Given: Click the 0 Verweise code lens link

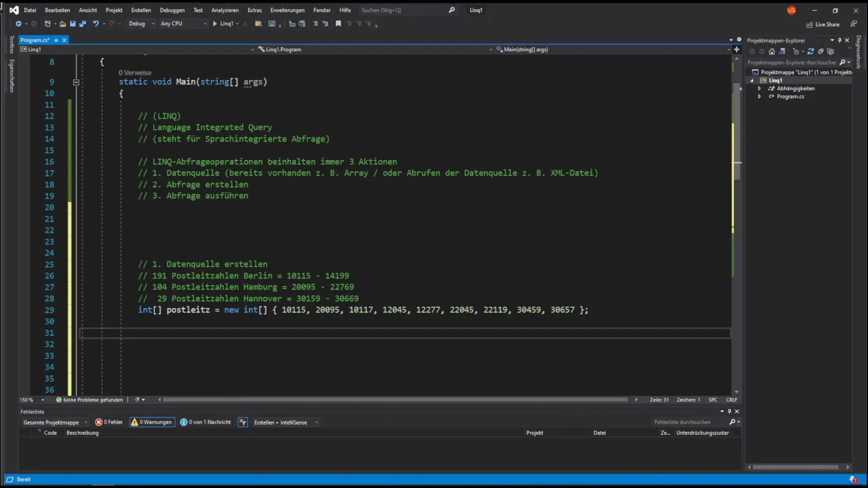Looking at the screenshot, I should click(135, 73).
